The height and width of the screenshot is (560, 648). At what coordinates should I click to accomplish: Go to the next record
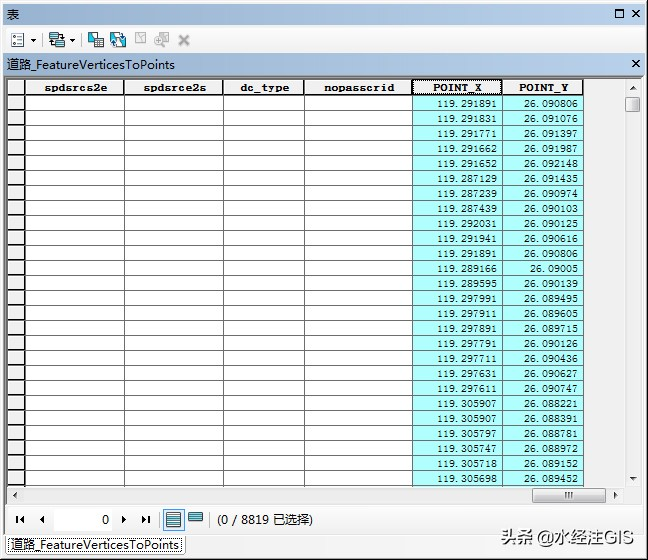[x=124, y=519]
